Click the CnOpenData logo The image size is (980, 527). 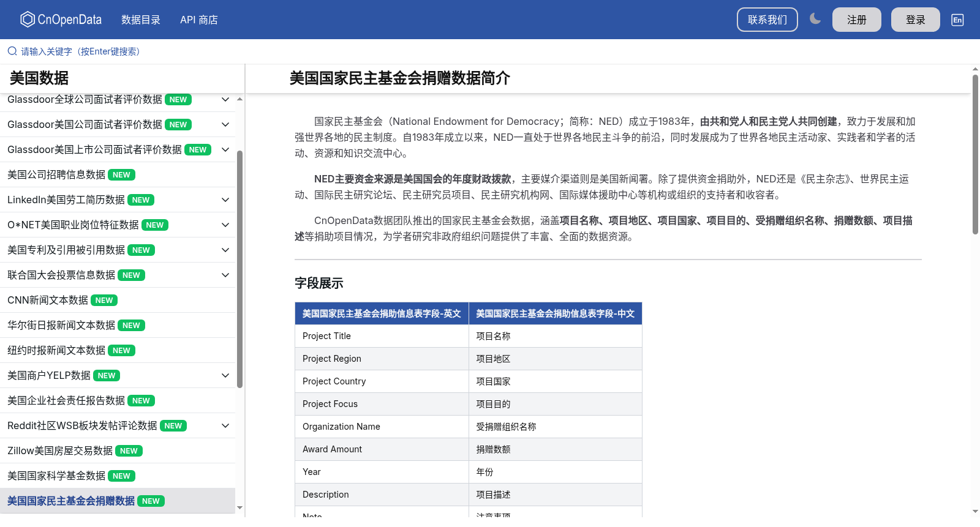pyautogui.click(x=61, y=20)
